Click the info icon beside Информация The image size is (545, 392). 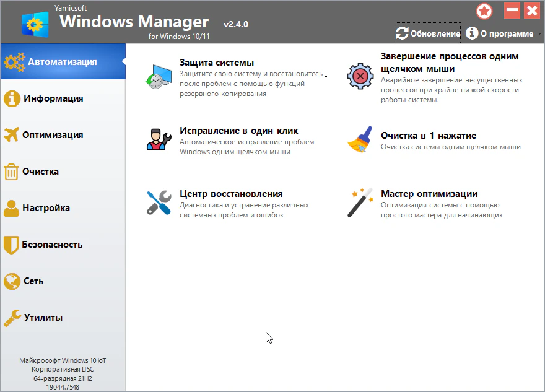(12, 98)
